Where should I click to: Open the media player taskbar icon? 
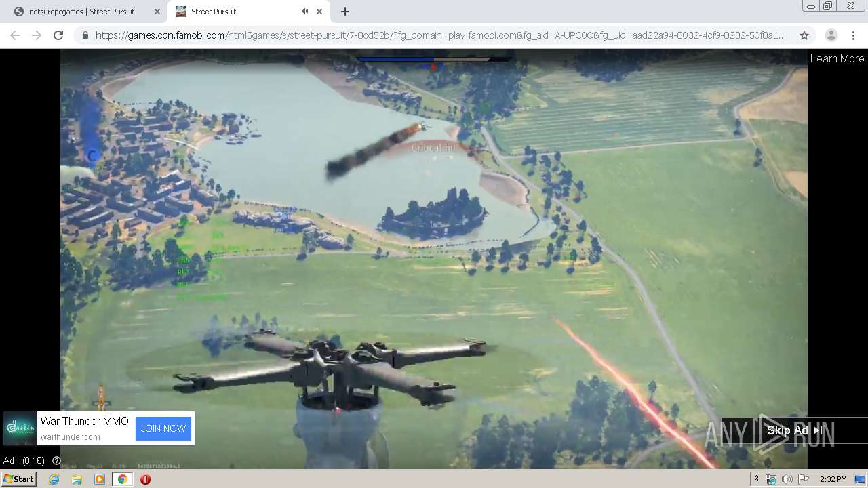pos(100,479)
